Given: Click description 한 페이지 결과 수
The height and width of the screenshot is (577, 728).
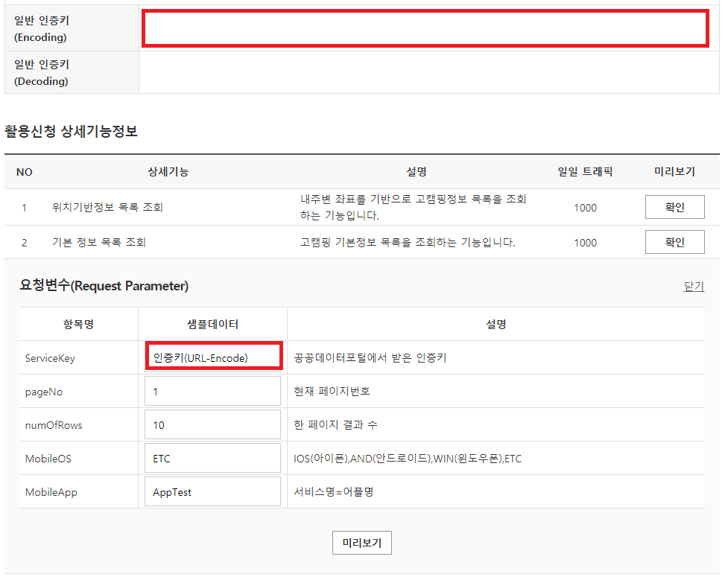Looking at the screenshot, I should 335,424.
